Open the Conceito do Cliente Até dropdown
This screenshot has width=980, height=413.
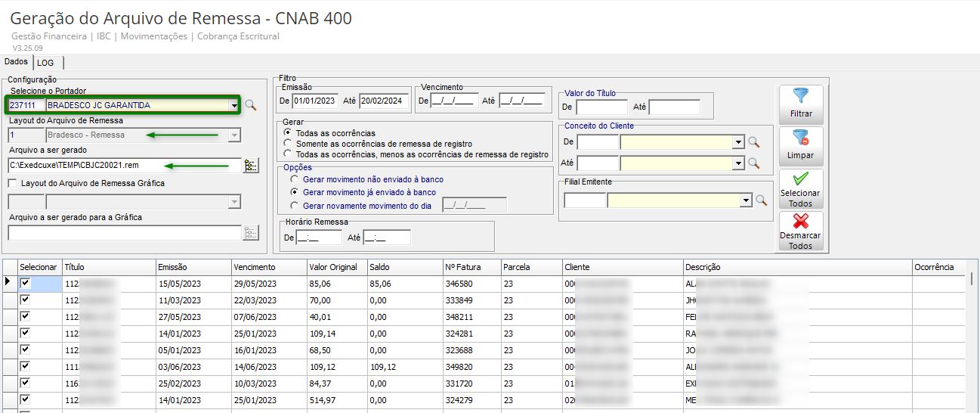tap(737, 163)
